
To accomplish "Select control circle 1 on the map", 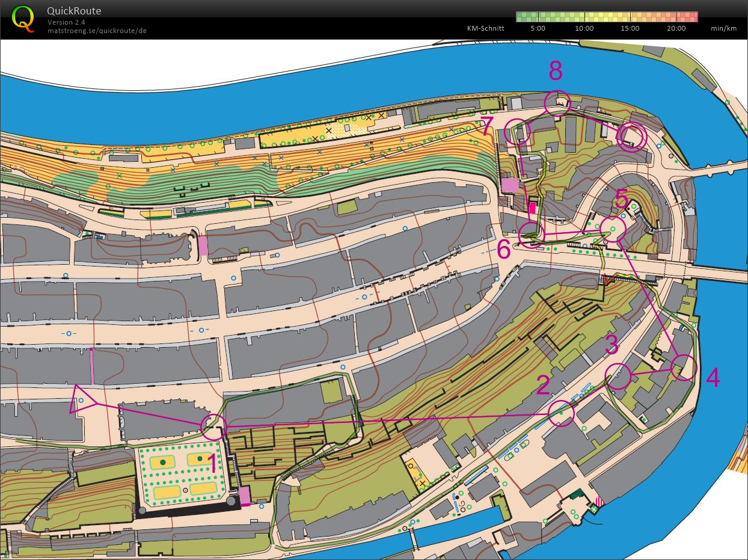I will [x=212, y=426].
